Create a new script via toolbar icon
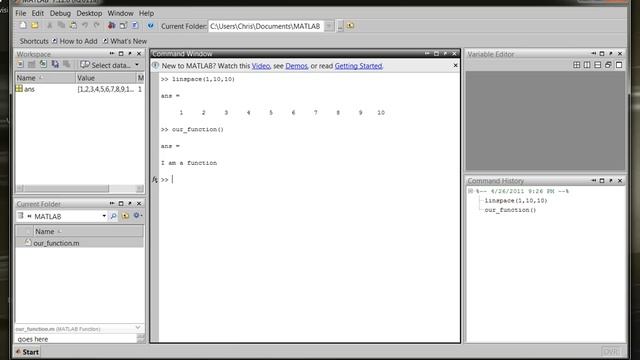This screenshot has height=360, width=640. tap(23, 26)
